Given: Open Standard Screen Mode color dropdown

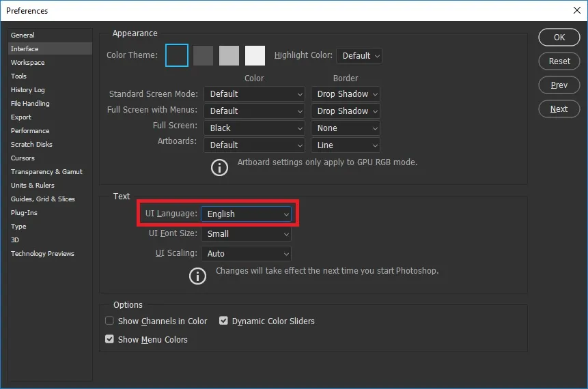Looking at the screenshot, I should point(254,94).
